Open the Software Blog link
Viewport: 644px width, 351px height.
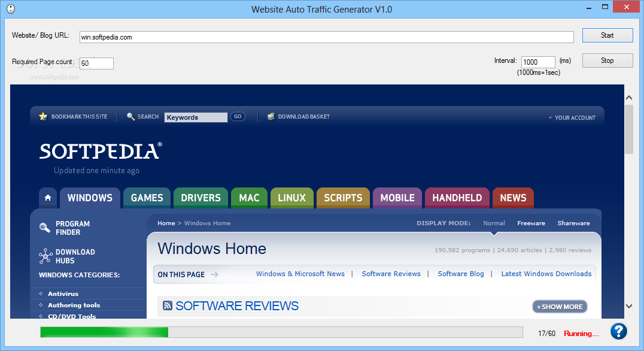coord(461,274)
